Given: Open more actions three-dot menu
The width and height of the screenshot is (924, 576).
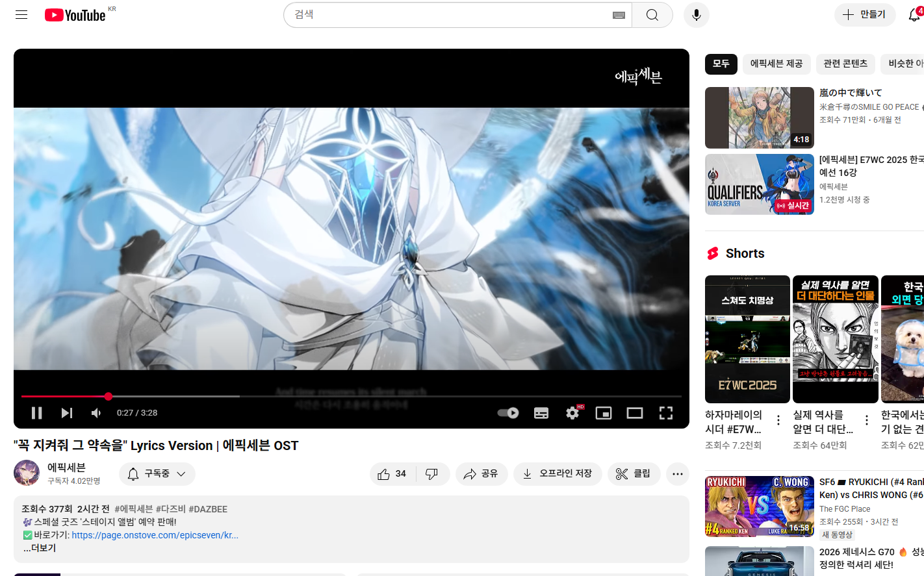Looking at the screenshot, I should 677,474.
